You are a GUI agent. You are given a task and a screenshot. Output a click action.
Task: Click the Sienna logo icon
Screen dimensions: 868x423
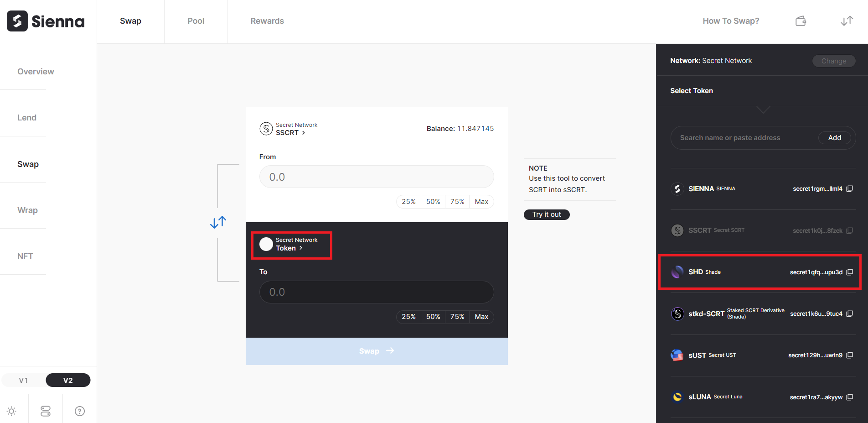pyautogui.click(x=17, y=21)
